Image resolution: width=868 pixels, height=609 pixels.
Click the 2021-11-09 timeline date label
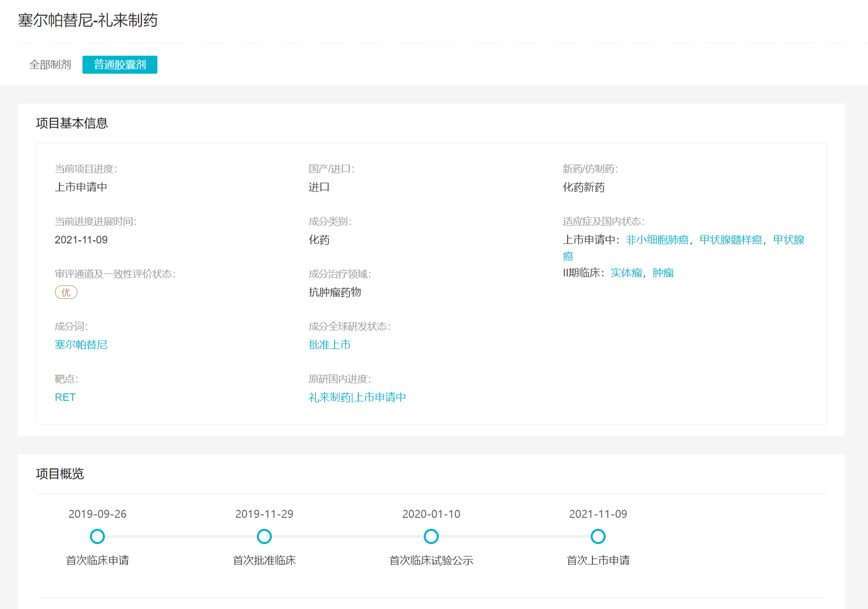coord(598,514)
